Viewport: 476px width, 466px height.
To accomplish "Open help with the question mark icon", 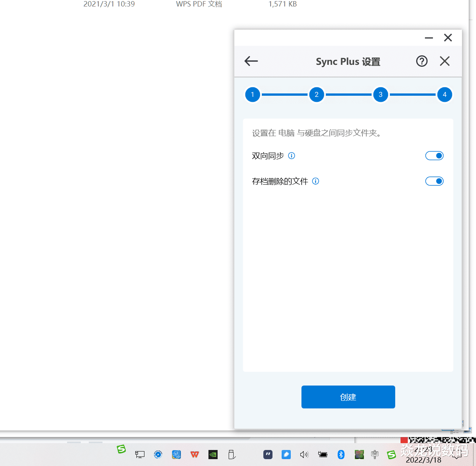I will [422, 61].
